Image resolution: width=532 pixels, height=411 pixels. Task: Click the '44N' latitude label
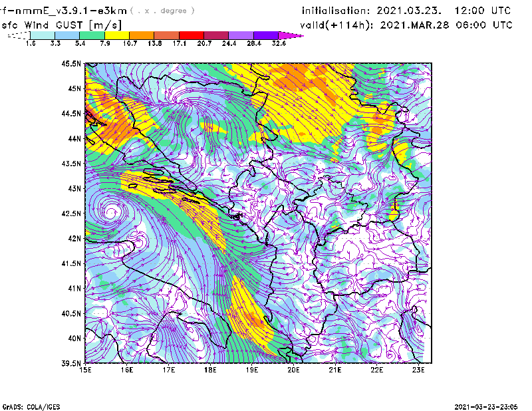74,138
